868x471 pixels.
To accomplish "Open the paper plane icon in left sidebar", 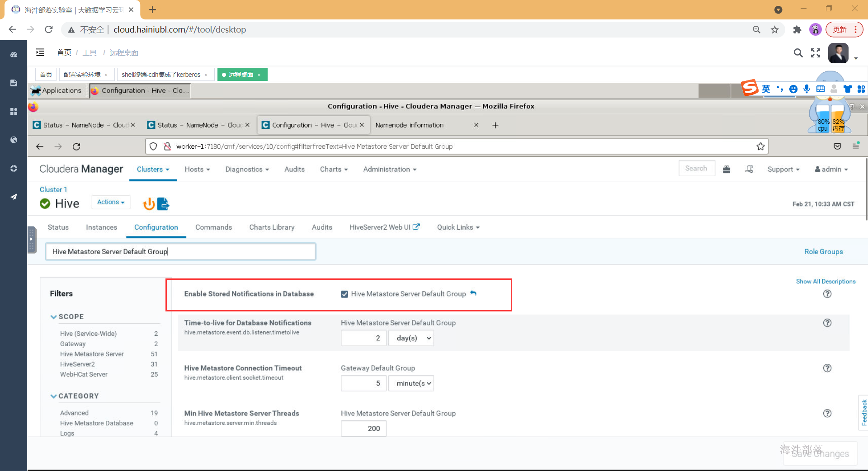I will (14, 197).
